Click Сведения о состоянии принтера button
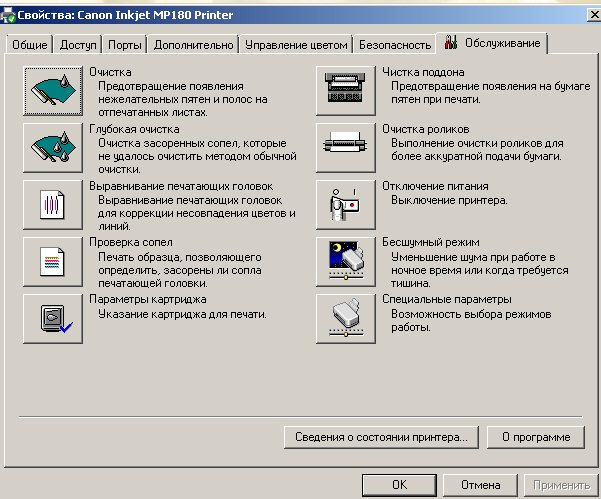601x499 pixels. coord(382,437)
